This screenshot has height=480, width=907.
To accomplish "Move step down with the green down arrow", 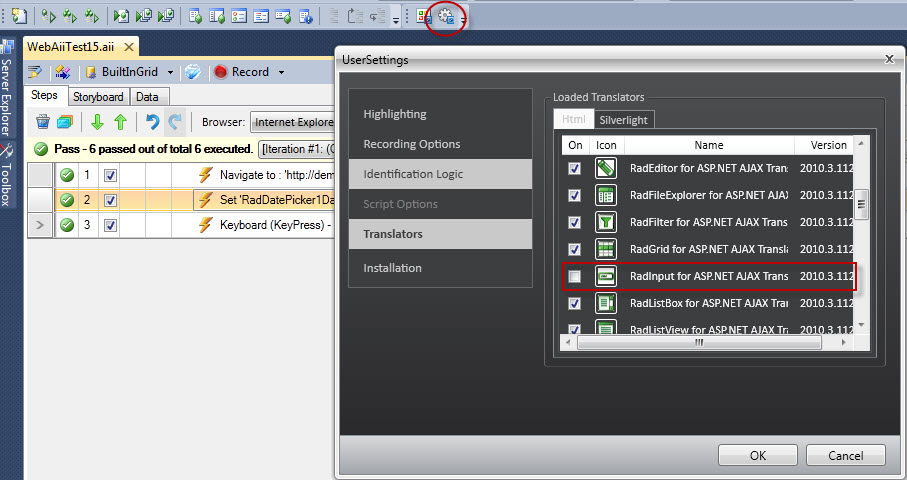I will pos(97,122).
